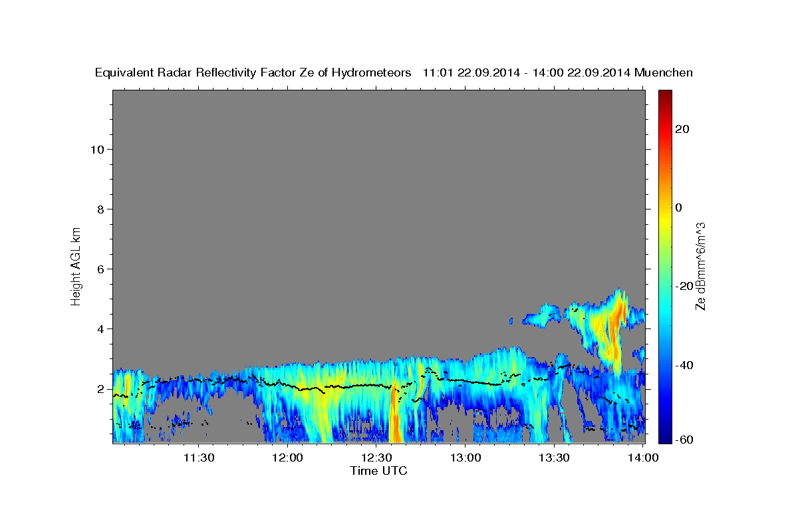Image resolution: width=798 pixels, height=532 pixels.
Task: Click the 13:00 time tick label
Action: [465, 458]
